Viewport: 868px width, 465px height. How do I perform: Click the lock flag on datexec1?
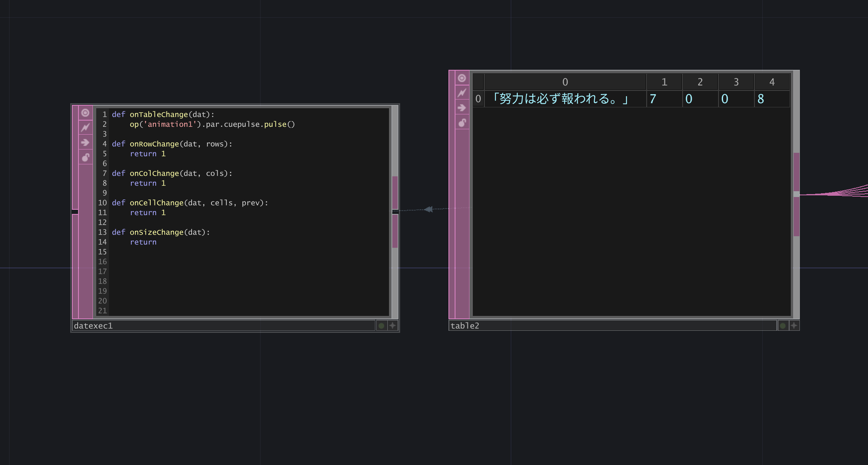tap(85, 157)
